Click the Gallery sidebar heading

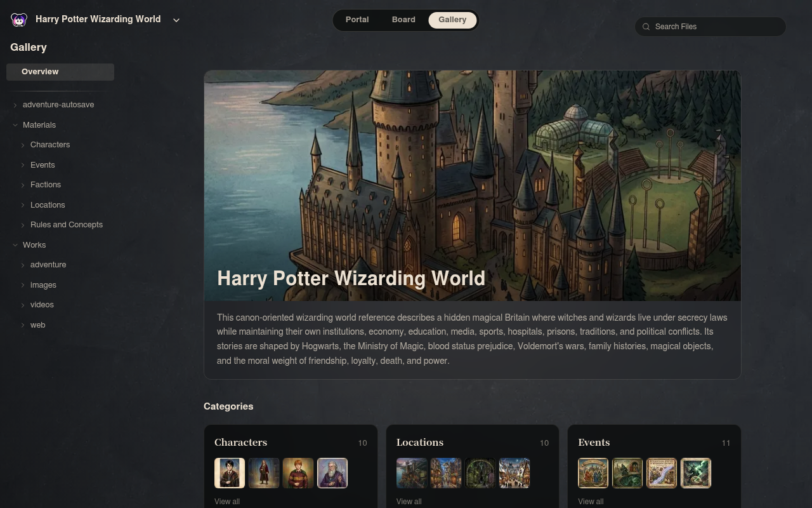29,48
